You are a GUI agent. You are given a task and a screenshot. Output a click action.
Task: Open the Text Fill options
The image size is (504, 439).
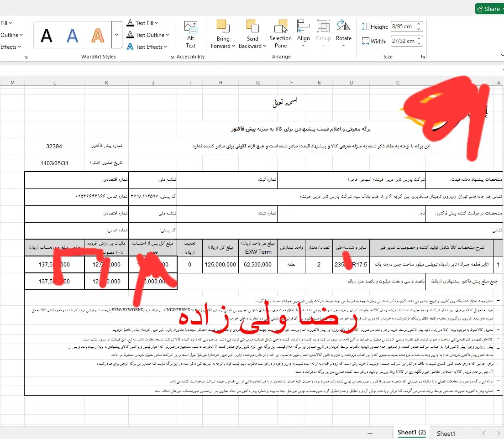[x=142, y=23]
